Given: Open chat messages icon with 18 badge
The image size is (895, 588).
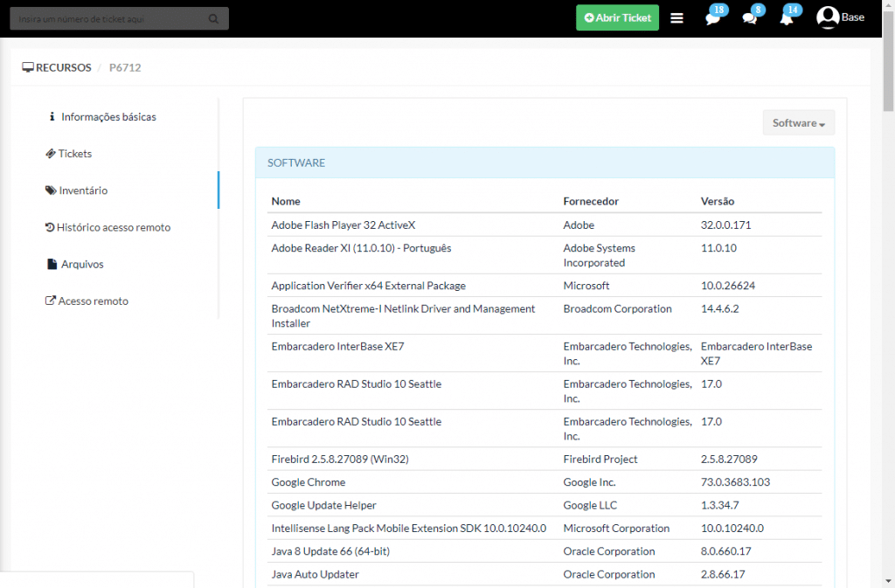Looking at the screenshot, I should coord(713,18).
